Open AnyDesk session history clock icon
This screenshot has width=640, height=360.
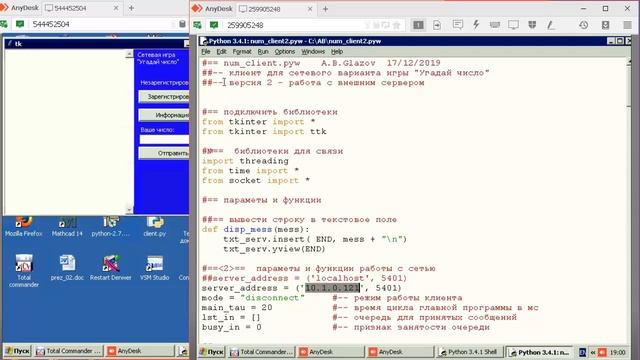[x=584, y=25]
